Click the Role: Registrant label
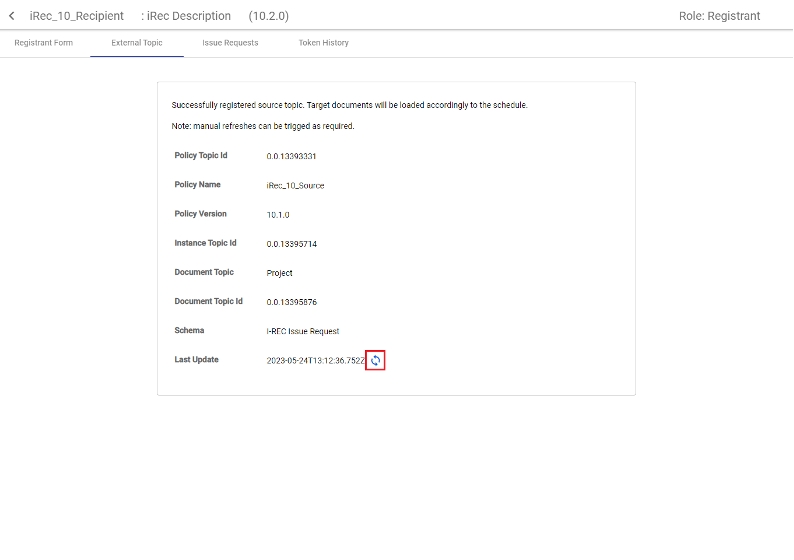794x560 pixels. point(719,16)
